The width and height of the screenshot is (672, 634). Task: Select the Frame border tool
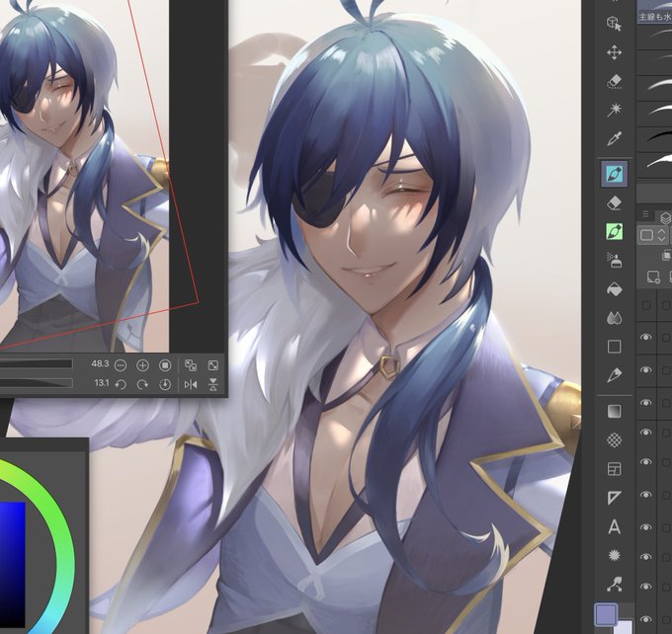click(614, 469)
